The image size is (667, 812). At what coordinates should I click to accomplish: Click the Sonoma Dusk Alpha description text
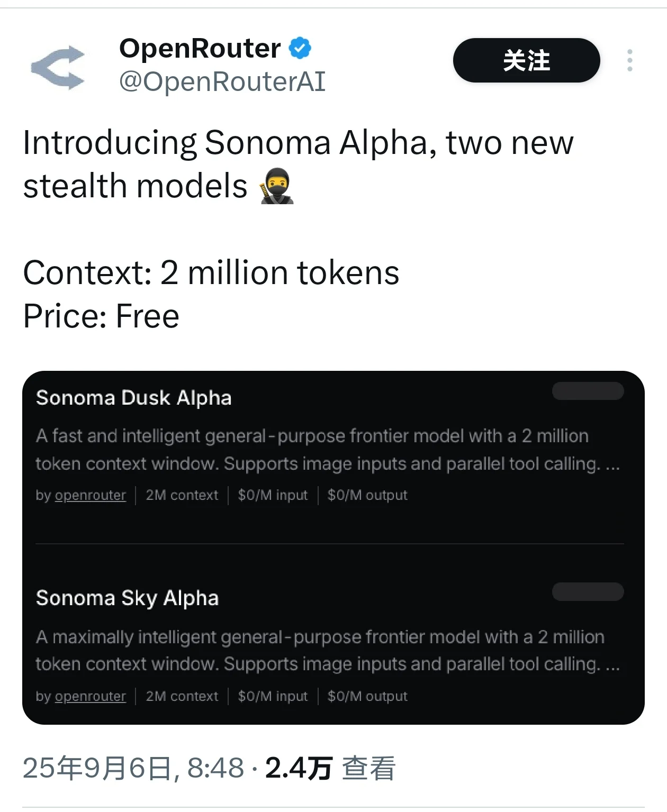click(327, 450)
